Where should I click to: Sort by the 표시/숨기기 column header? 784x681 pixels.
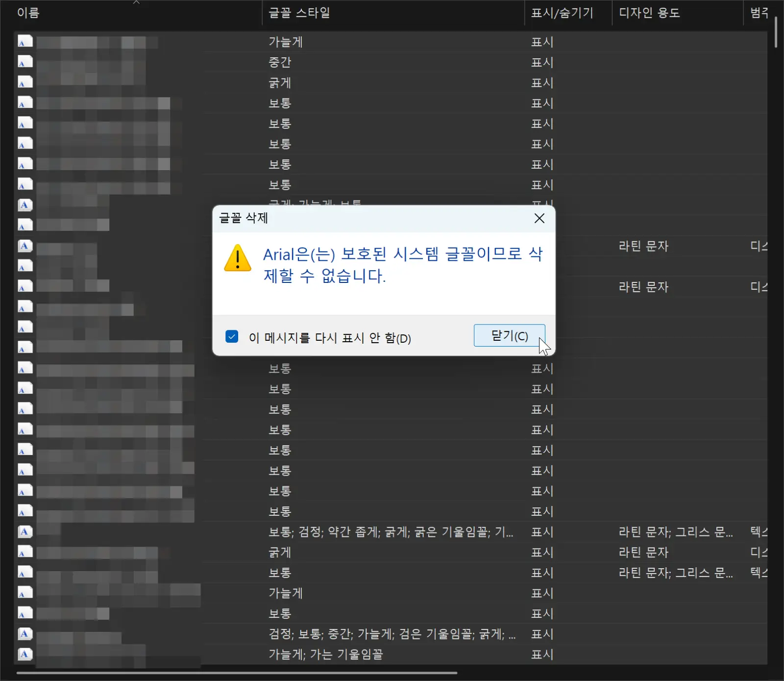pyautogui.click(x=562, y=13)
